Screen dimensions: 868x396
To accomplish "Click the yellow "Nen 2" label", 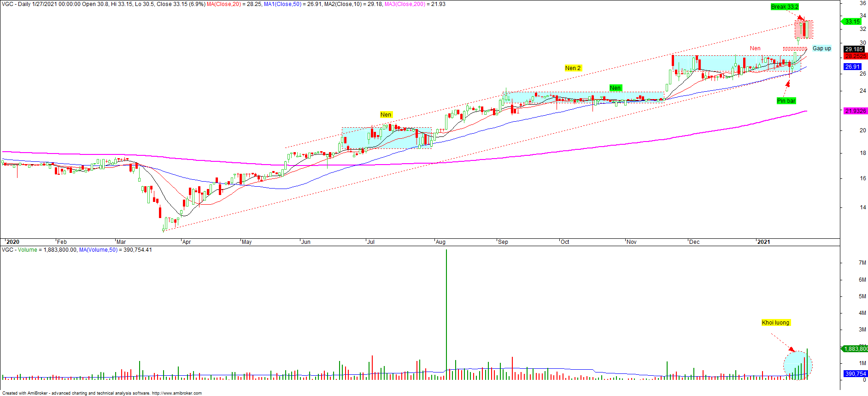I will pos(573,68).
